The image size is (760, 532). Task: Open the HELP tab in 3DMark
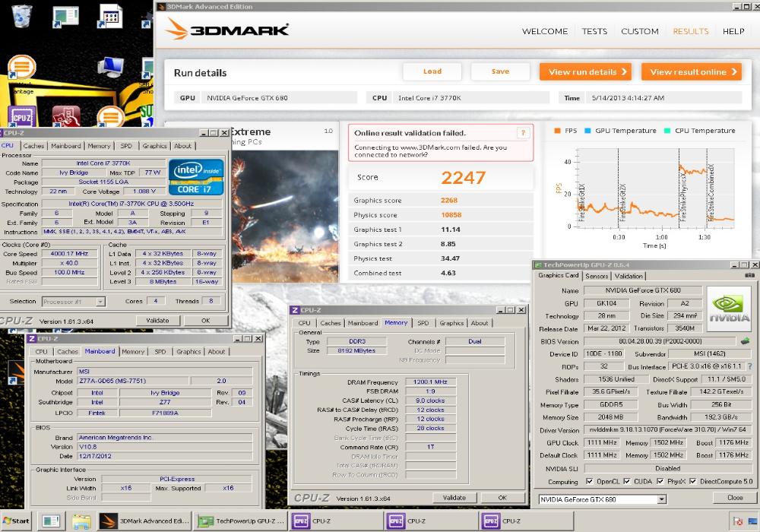[733, 31]
